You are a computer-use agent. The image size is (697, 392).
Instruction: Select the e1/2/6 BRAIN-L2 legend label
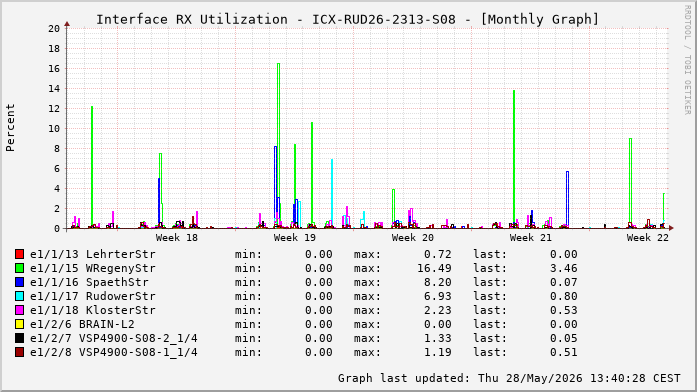(82, 324)
